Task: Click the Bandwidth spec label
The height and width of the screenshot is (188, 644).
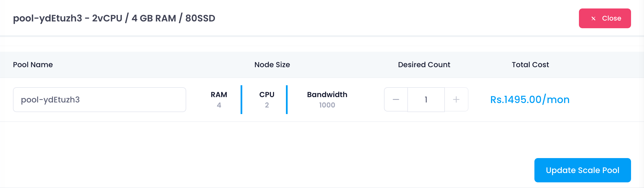Action: tap(327, 95)
